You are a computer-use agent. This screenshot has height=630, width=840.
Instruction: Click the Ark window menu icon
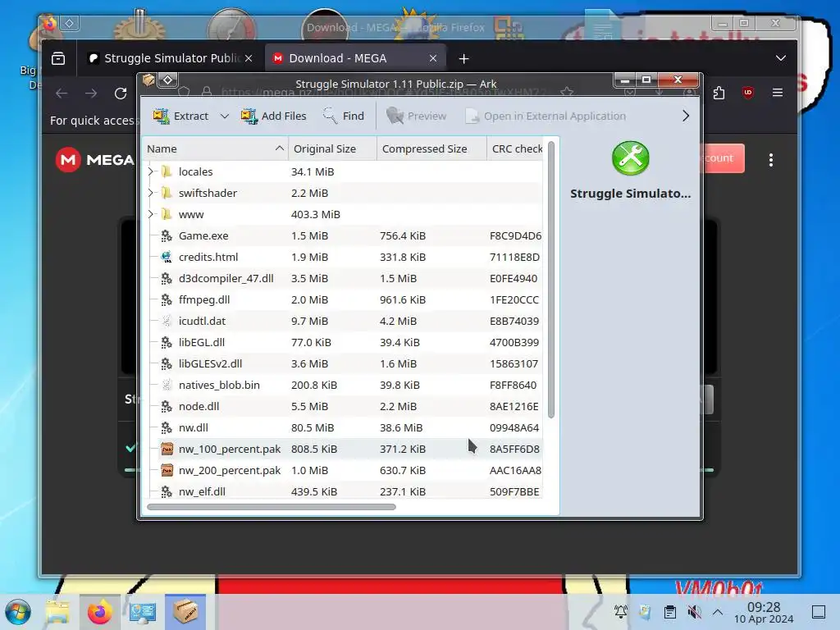148,80
